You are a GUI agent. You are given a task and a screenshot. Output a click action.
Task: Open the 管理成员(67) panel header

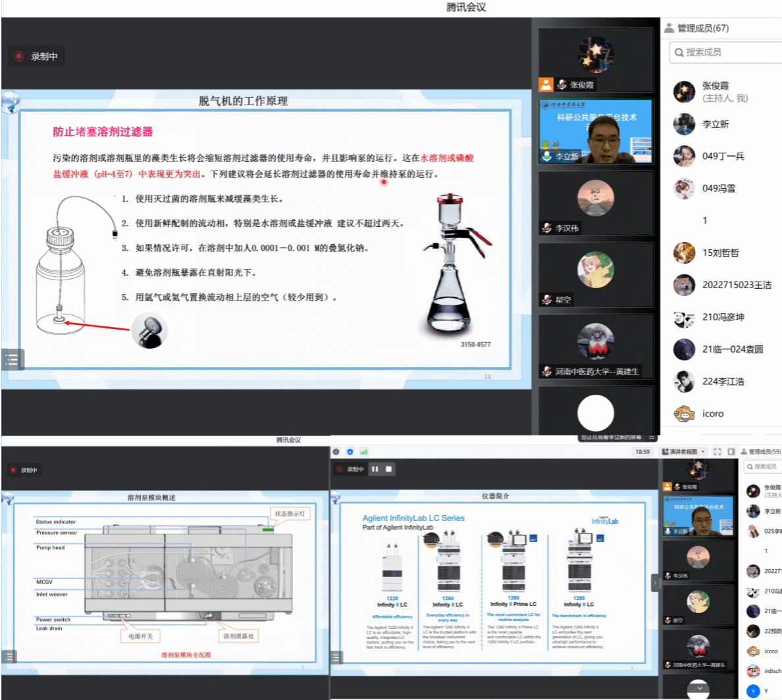702,28
